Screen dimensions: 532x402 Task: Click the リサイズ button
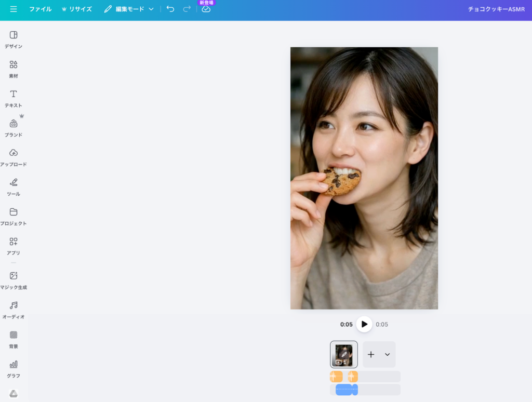point(76,9)
